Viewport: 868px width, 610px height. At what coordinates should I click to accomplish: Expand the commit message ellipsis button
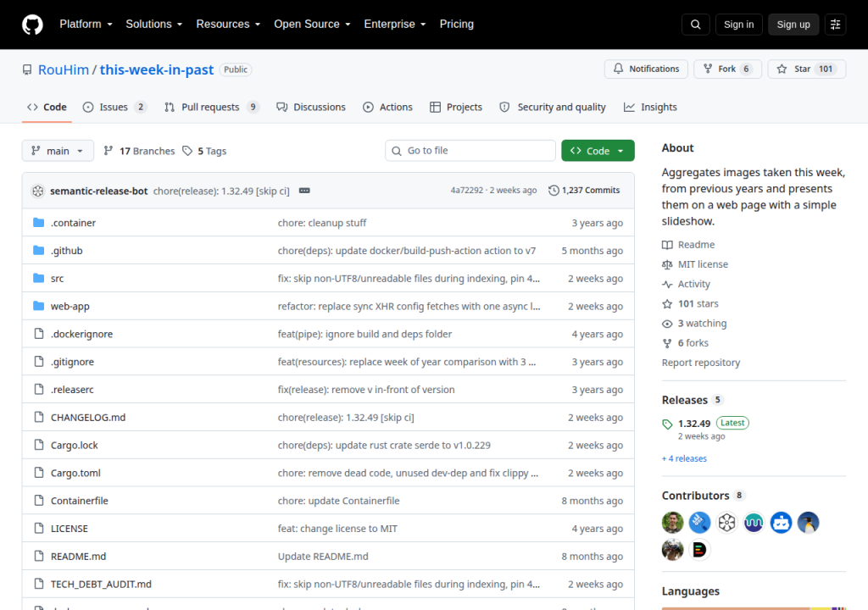pos(304,191)
